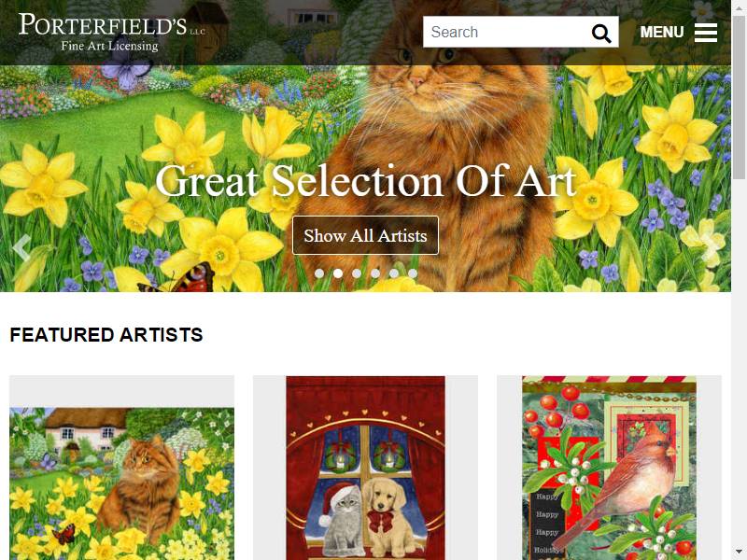Click the magnifying glass search icon
747x560 pixels.
pyautogui.click(x=600, y=33)
